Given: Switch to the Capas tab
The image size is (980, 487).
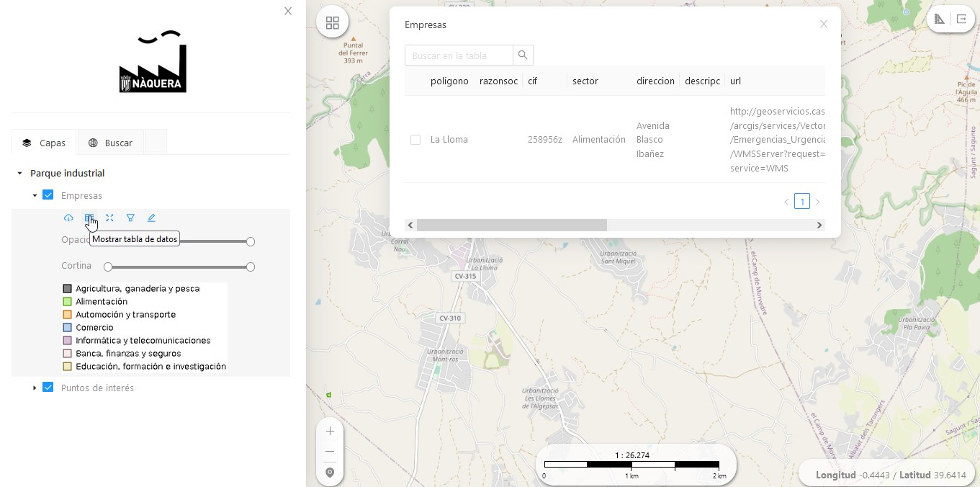Looking at the screenshot, I should 45,143.
